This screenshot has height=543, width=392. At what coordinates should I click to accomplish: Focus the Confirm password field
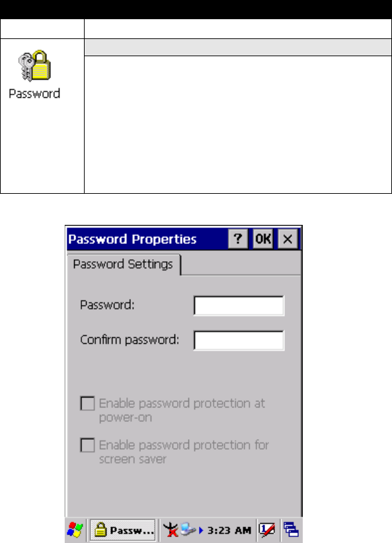(239, 341)
